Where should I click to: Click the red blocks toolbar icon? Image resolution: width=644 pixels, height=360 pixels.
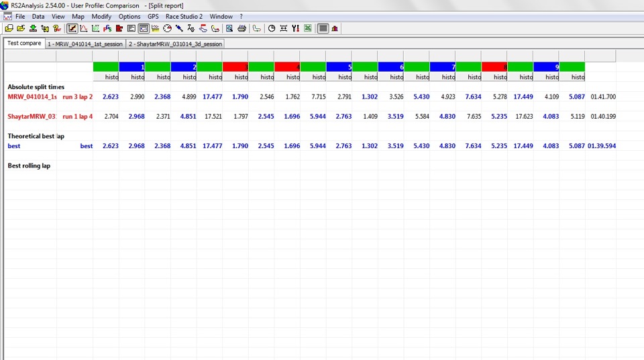(119, 28)
